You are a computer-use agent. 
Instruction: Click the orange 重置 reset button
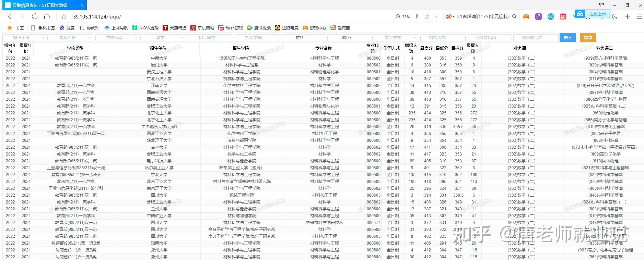588,38
